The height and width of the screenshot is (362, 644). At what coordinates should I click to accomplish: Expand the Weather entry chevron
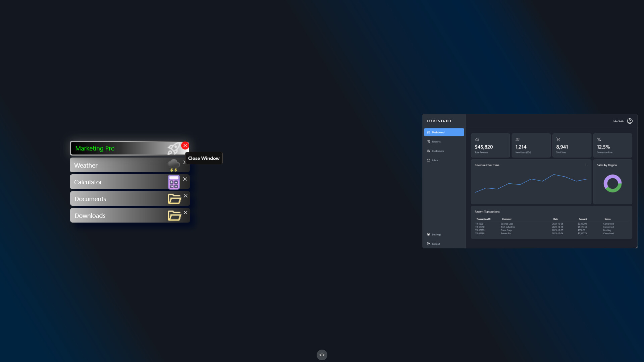(184, 162)
